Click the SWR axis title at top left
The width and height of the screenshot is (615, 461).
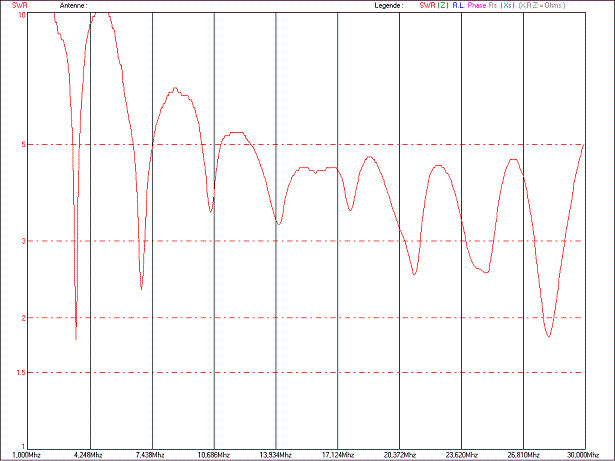click(18, 5)
